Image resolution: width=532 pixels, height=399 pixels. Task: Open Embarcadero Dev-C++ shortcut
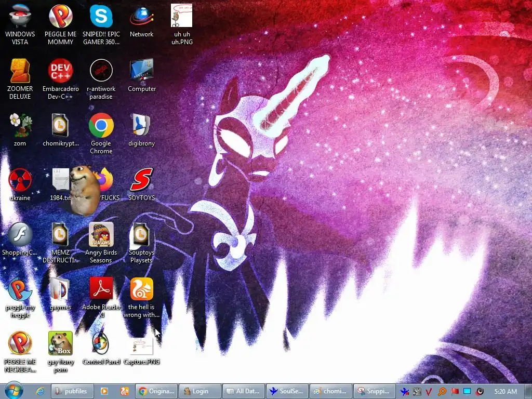[60, 79]
